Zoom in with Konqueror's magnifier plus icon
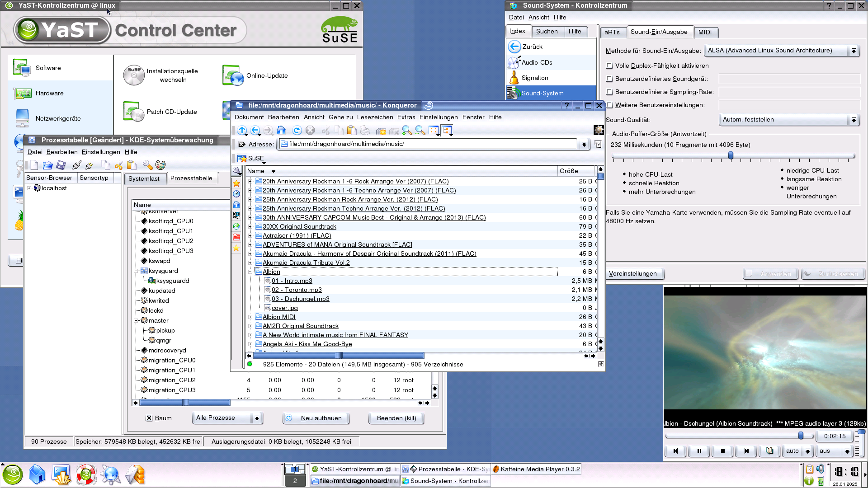 tap(407, 131)
